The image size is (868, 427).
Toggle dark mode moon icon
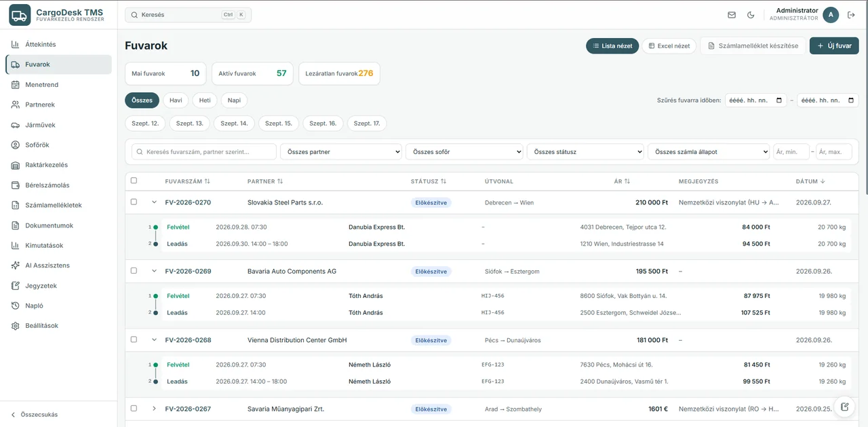[751, 15]
